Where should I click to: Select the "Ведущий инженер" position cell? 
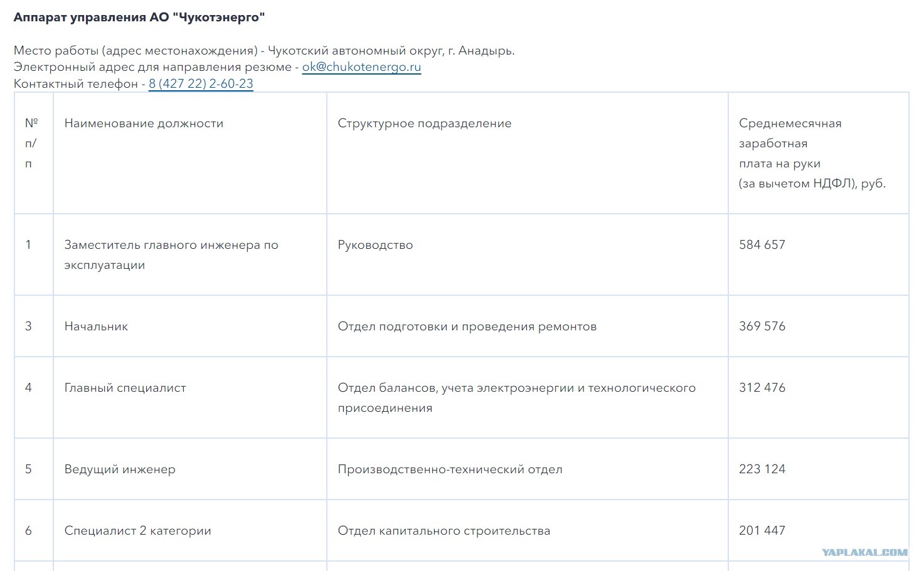point(120,469)
